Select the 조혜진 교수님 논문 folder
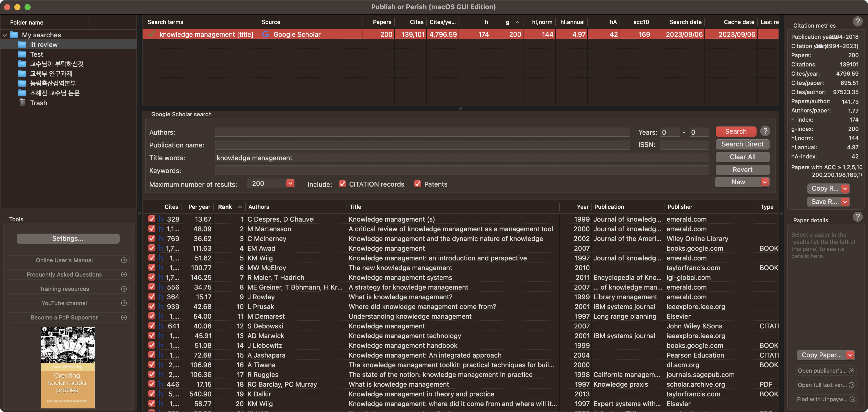Image resolution: width=868 pixels, height=412 pixels. (x=55, y=93)
